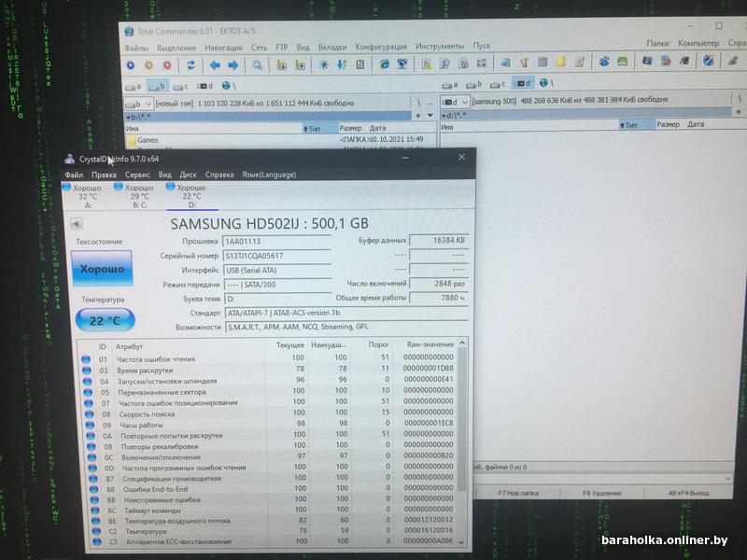The image size is (747, 560).
Task: Switch to disk A: tab at 32 °C
Action: pyautogui.click(x=83, y=196)
